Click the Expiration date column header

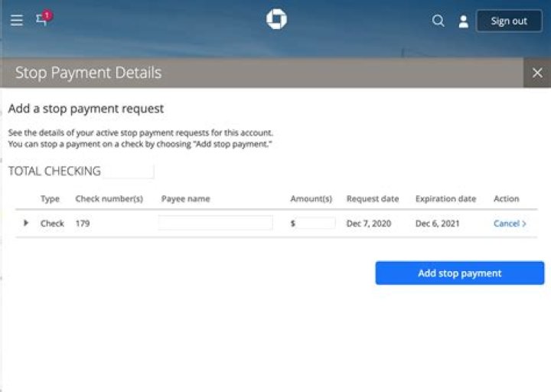445,198
